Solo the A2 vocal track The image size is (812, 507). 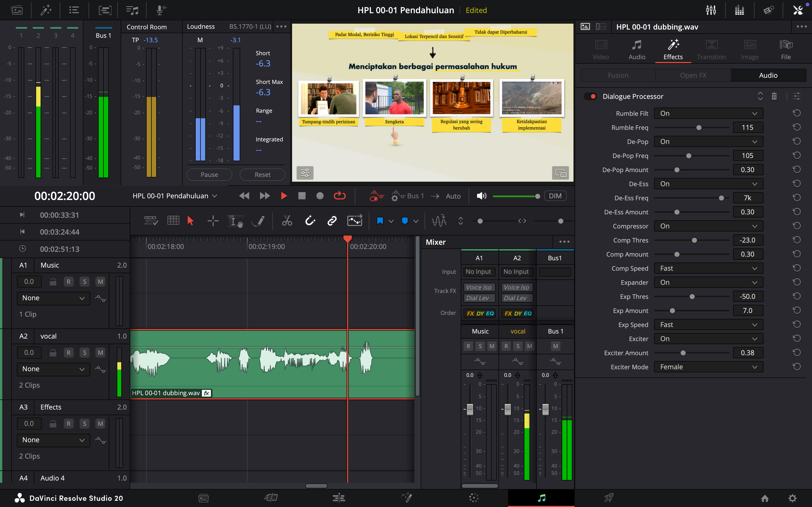85,353
